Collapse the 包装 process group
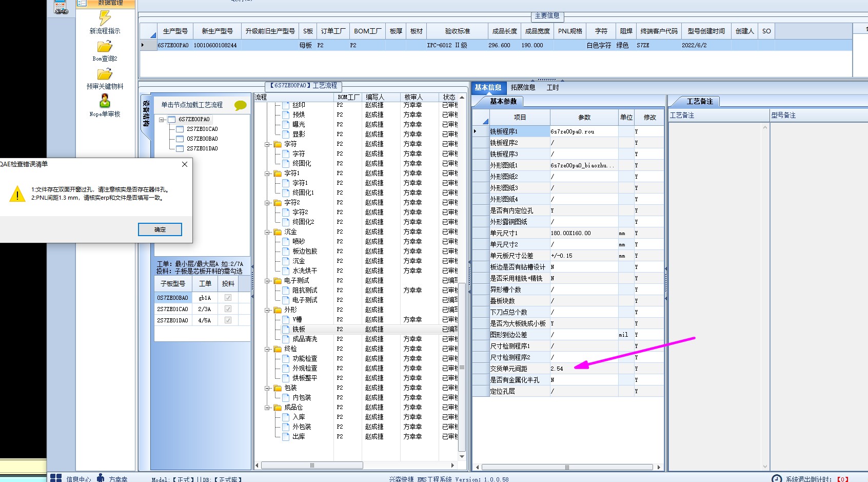 click(x=267, y=388)
